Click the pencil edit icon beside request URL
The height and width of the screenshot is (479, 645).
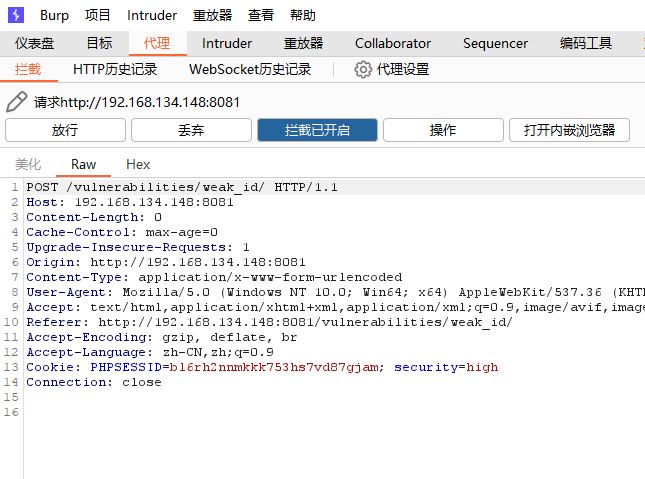pos(16,102)
